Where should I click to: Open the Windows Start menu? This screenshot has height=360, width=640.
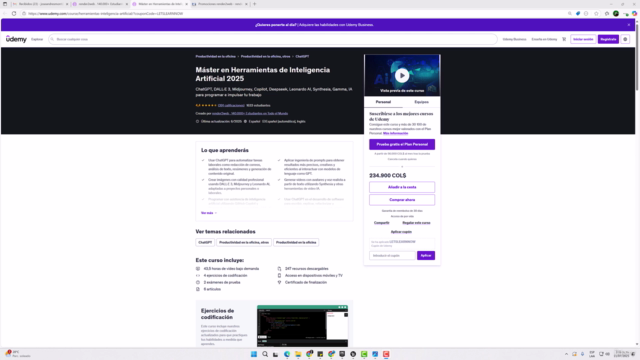click(254, 354)
